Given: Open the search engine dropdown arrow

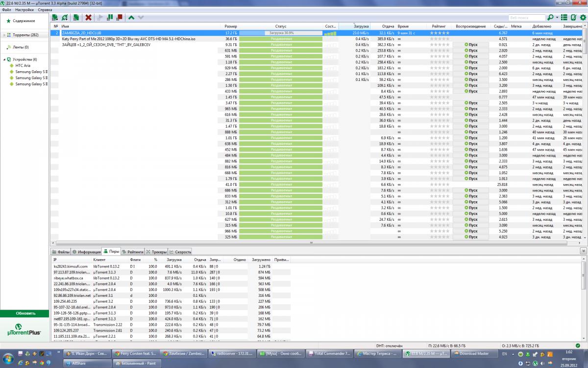Looking at the screenshot, I should [x=556, y=18].
